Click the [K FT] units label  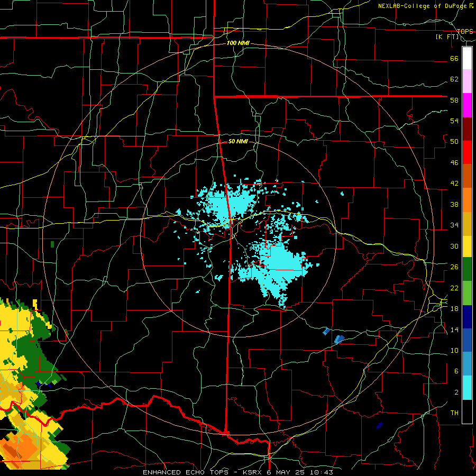(x=447, y=37)
